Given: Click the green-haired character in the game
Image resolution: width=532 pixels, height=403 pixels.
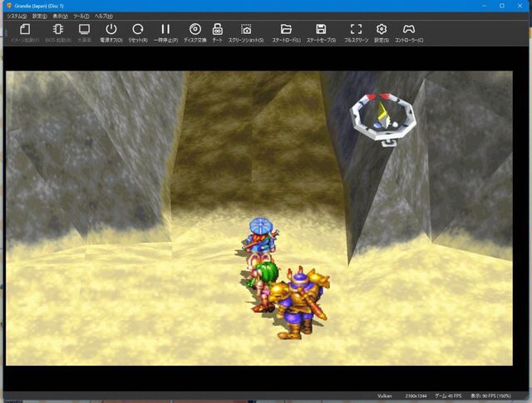Looking at the screenshot, I should (263, 285).
